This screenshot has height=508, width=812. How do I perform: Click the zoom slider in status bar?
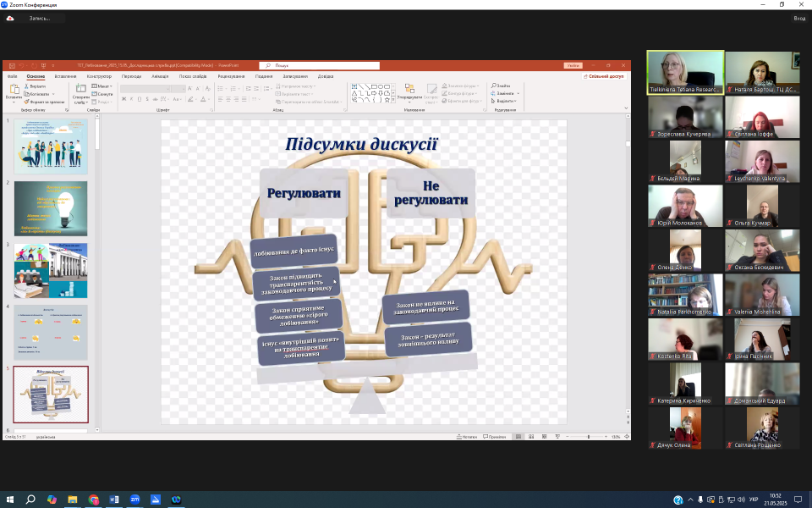pos(589,437)
